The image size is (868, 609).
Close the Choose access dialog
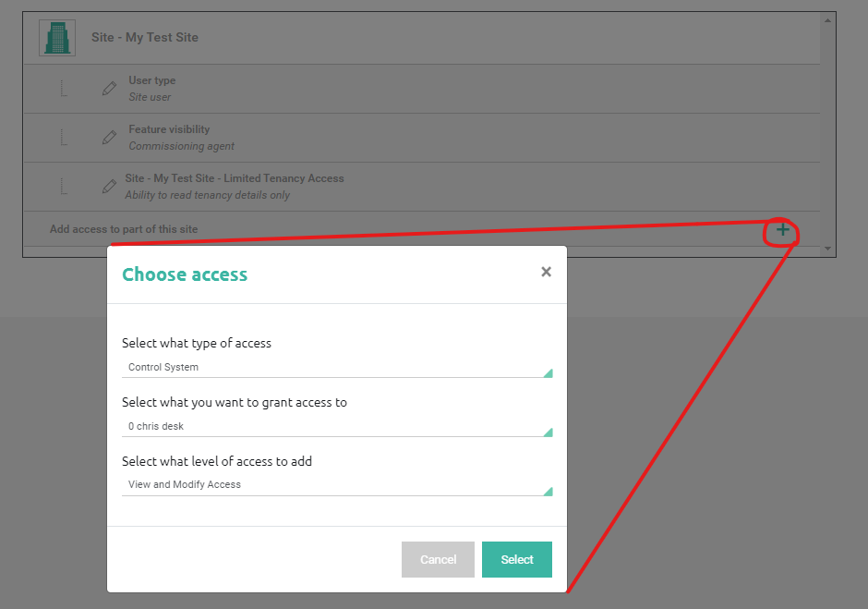[547, 272]
